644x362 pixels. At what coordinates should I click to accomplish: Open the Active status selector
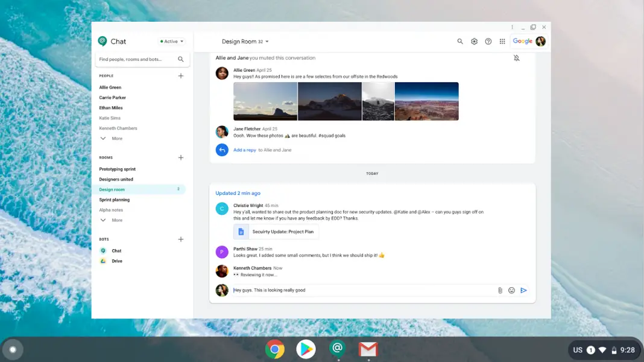coord(171,41)
